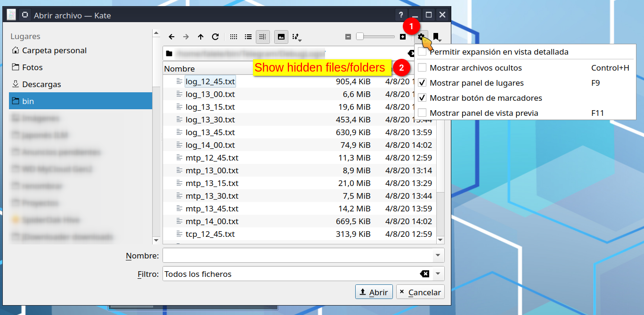The image size is (644, 315).
Task: Expand the Filtro dropdown list
Action: coord(437,274)
